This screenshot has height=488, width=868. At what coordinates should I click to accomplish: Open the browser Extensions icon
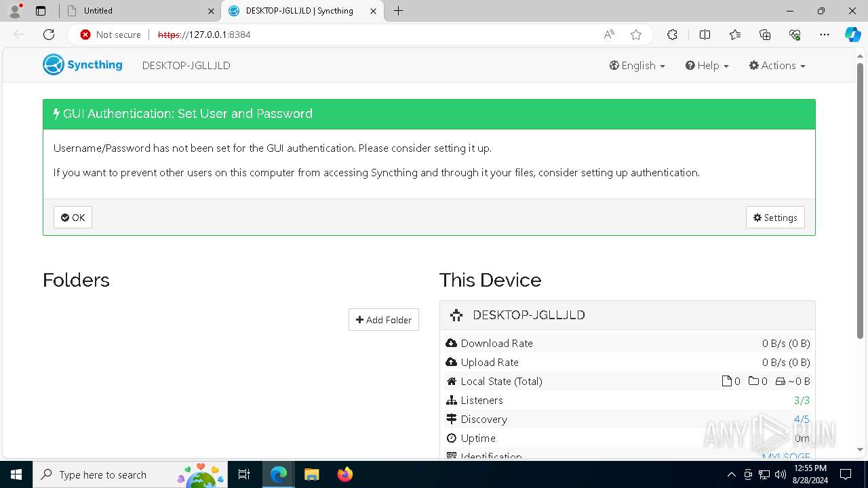[672, 35]
